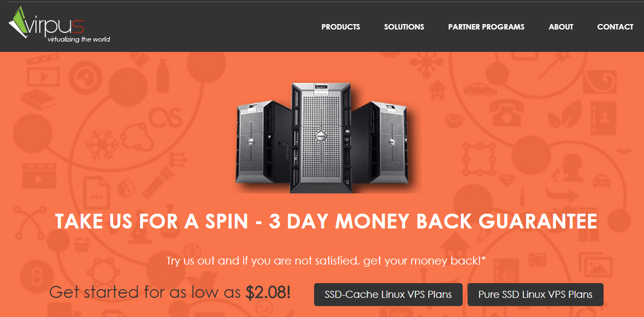Click SSD-Cache Linux VPS Plans button
This screenshot has width=644, height=317.
point(388,295)
